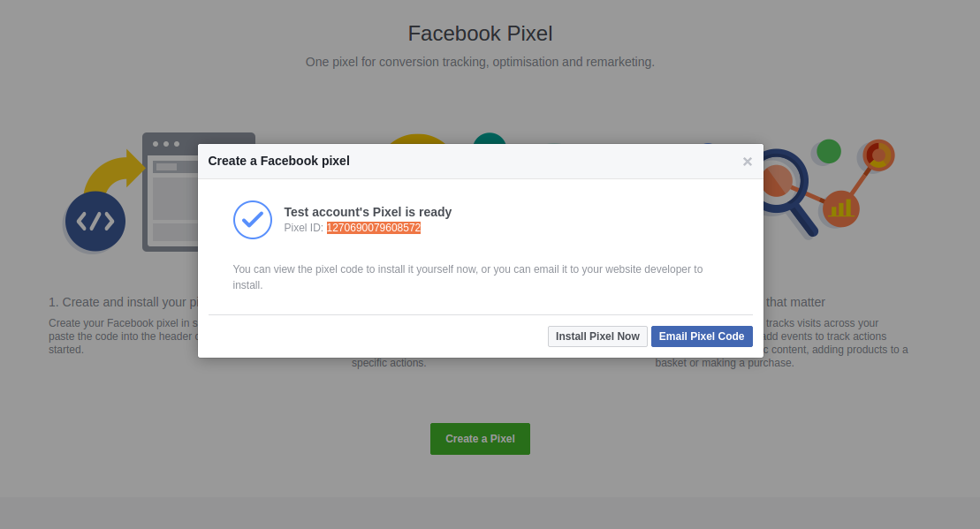The width and height of the screenshot is (980, 529).
Task: Click the Create and install step heading
Action: coord(124,302)
